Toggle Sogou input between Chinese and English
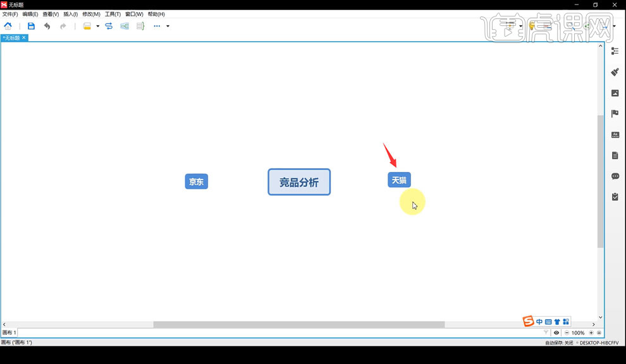The height and width of the screenshot is (364, 626). click(539, 322)
